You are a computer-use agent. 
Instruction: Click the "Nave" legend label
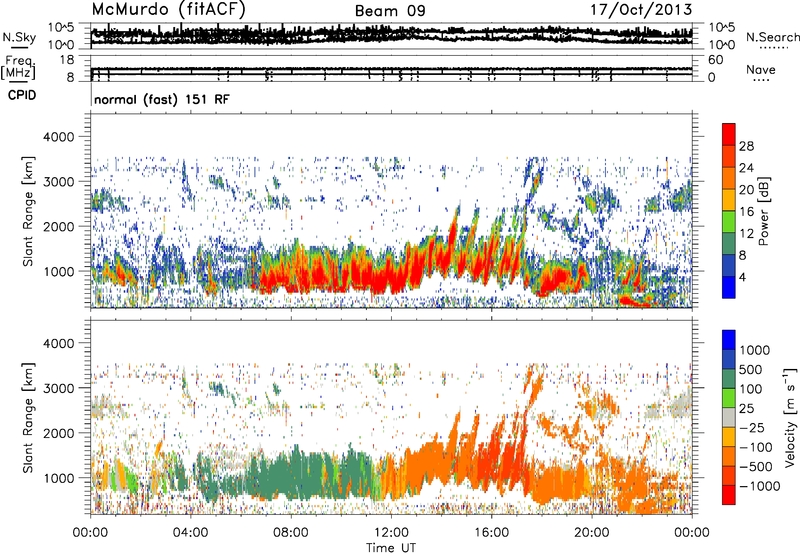(761, 69)
